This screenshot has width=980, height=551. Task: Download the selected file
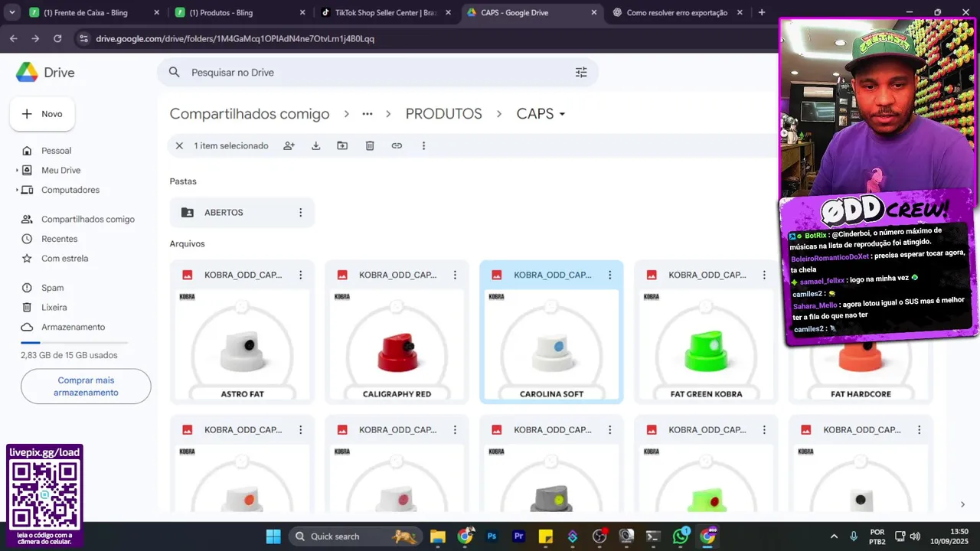[315, 145]
